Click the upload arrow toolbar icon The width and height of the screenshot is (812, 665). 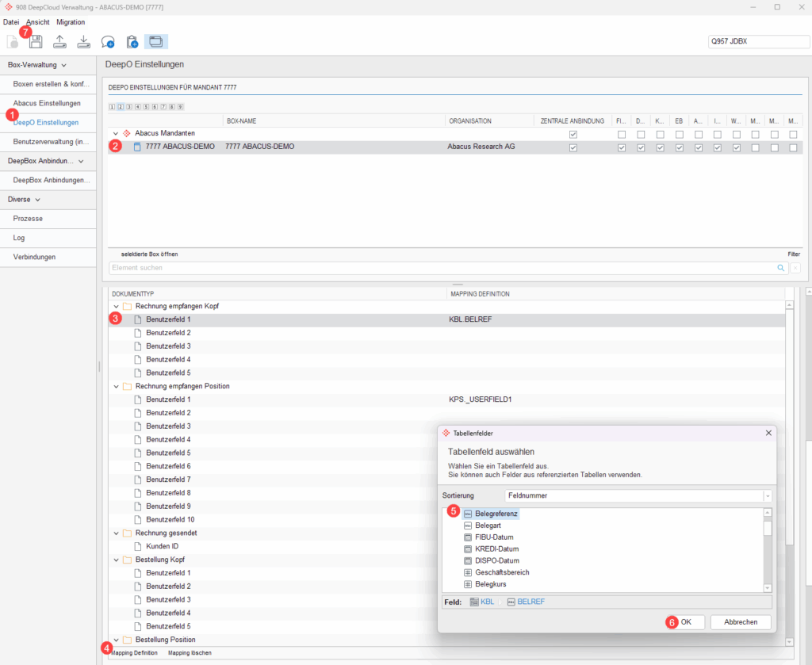click(x=59, y=42)
